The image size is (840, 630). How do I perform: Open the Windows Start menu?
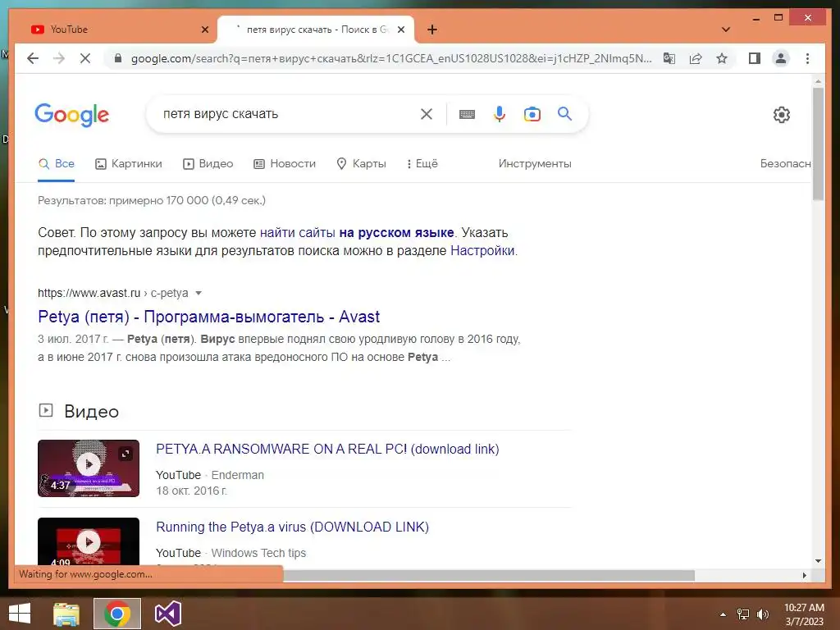(20, 614)
